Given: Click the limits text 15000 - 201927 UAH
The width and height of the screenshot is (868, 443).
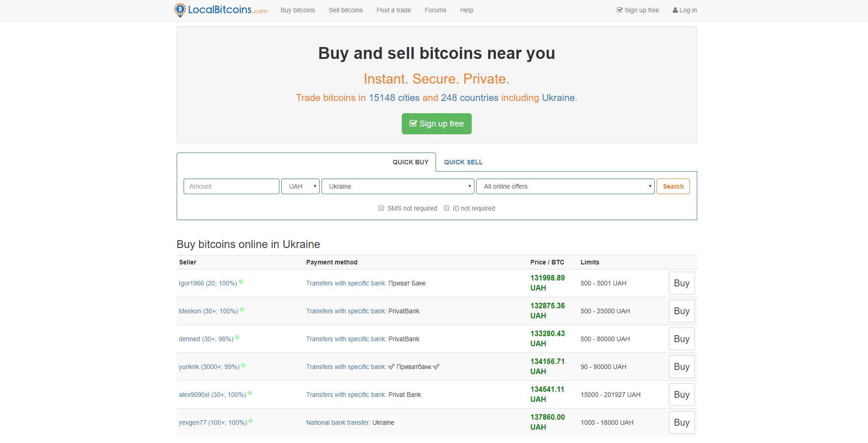Looking at the screenshot, I should coord(610,395).
